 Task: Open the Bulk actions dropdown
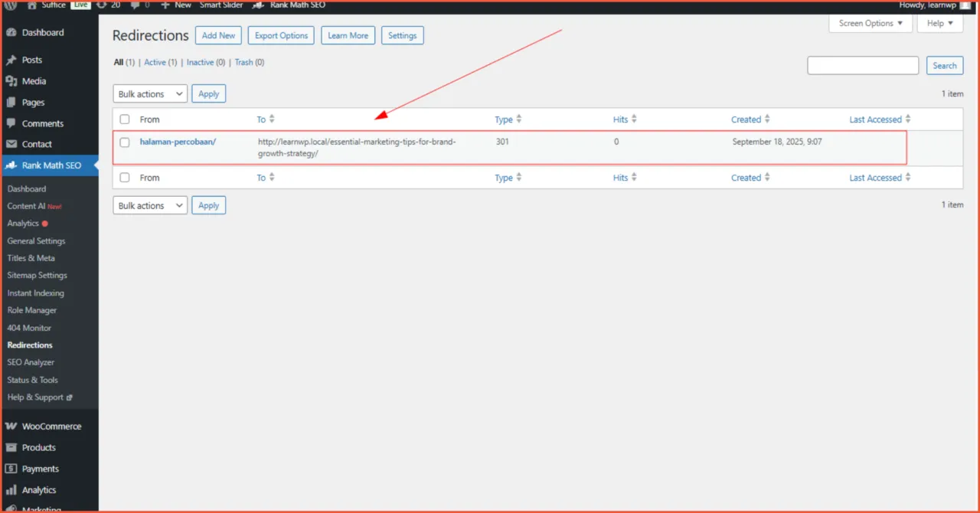point(149,93)
